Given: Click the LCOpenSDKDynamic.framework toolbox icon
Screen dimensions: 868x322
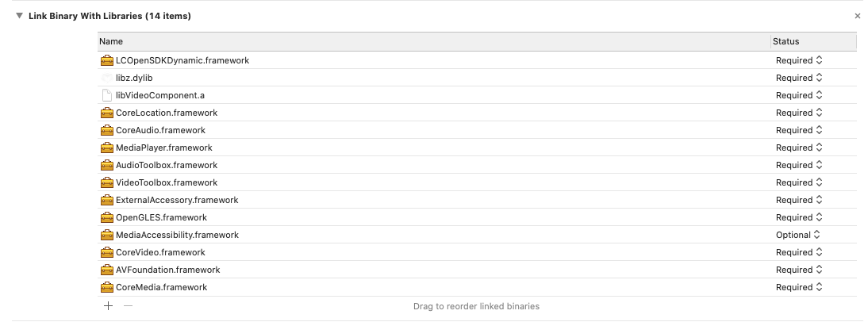Looking at the screenshot, I should [107, 60].
